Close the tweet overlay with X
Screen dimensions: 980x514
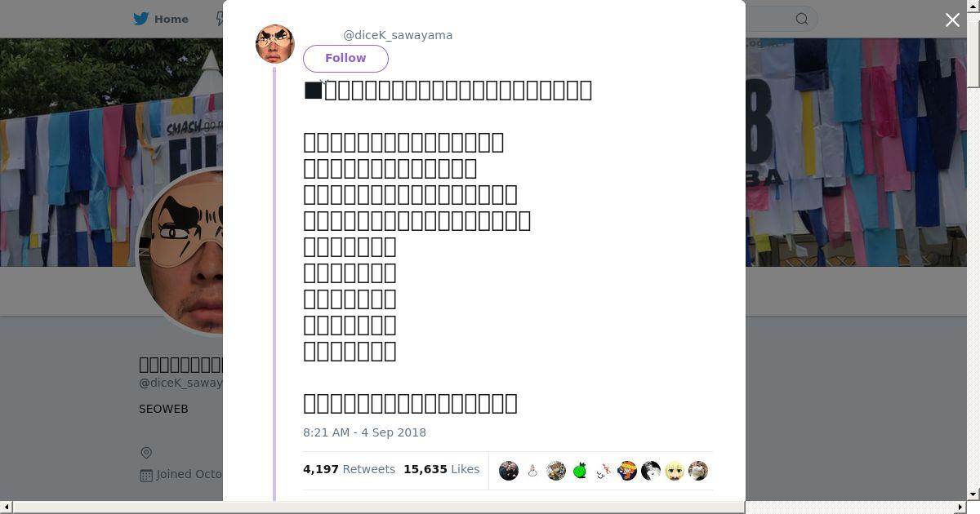tap(952, 20)
